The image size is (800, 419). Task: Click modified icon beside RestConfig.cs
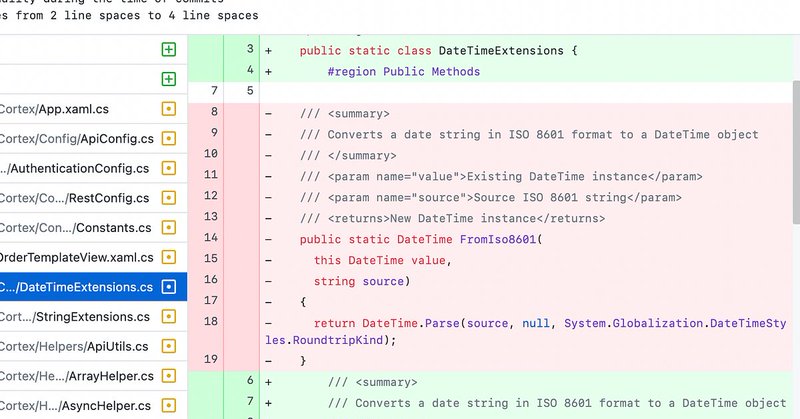tap(169, 198)
